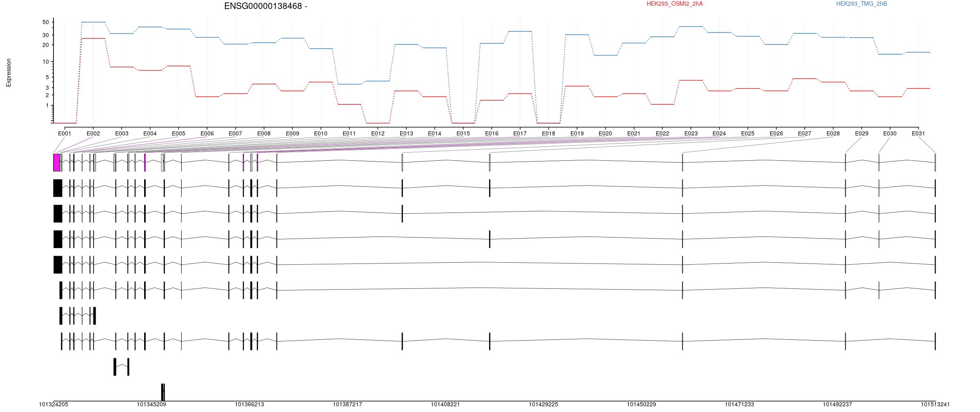Image resolution: width=980 pixels, height=412 pixels.
Task: Click exon label E016
Action: [x=492, y=133]
